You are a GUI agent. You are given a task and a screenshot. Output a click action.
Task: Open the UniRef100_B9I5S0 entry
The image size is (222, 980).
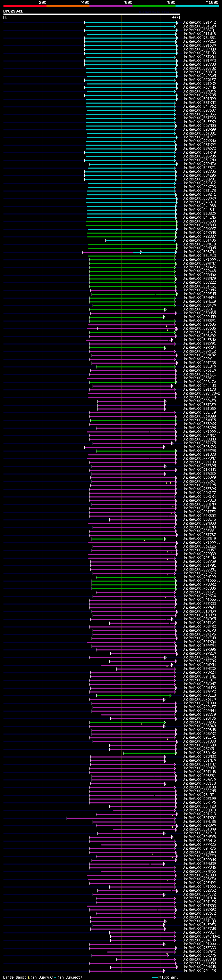[x=199, y=45]
